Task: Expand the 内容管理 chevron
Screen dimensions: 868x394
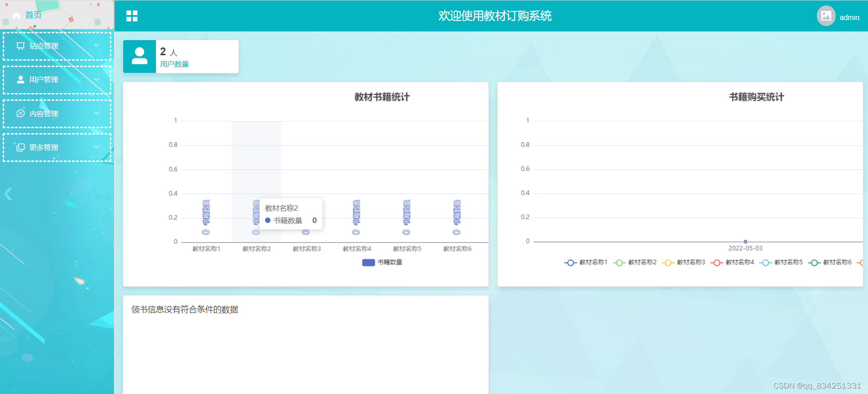Action: tap(97, 113)
